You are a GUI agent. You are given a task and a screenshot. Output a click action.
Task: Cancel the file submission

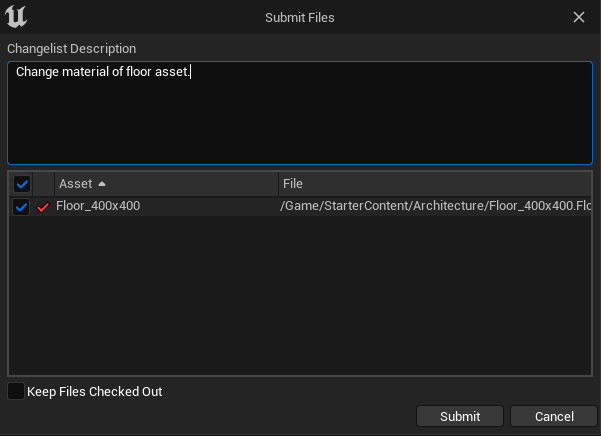(554, 416)
